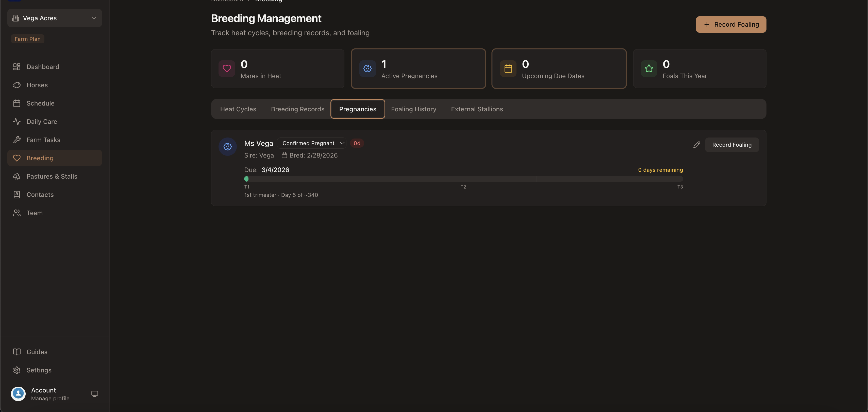
Task: Open the External Stallions tab
Action: tap(476, 109)
